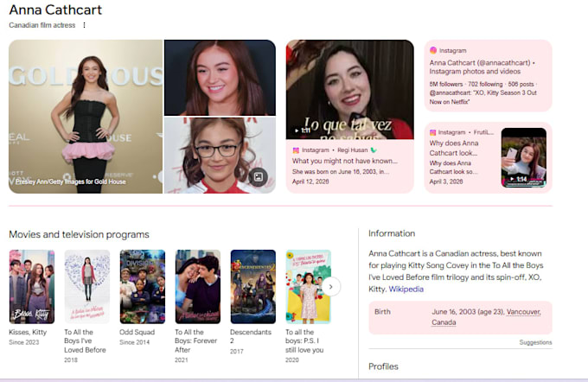
Task: Show more movies with the carousel arrow
Action: pos(330,287)
